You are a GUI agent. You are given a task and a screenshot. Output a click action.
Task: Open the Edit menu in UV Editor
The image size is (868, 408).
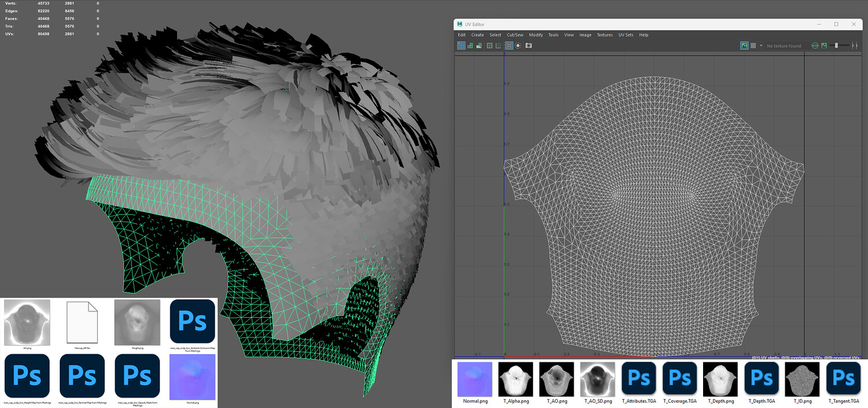(x=461, y=35)
